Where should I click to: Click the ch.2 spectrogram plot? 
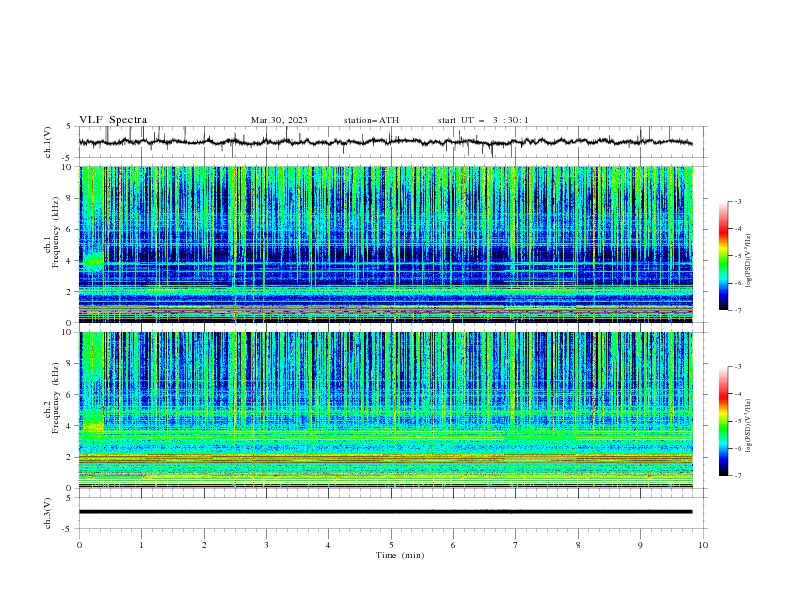click(386, 410)
